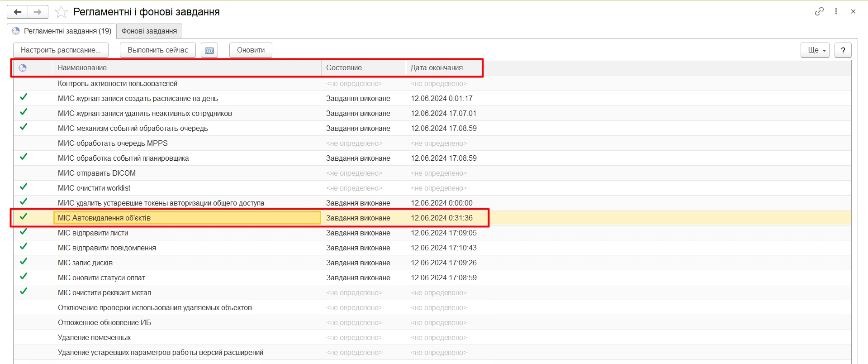Screen dimensions: 868x364
Task: Copy link using the chain icon
Action: pyautogui.click(x=819, y=11)
